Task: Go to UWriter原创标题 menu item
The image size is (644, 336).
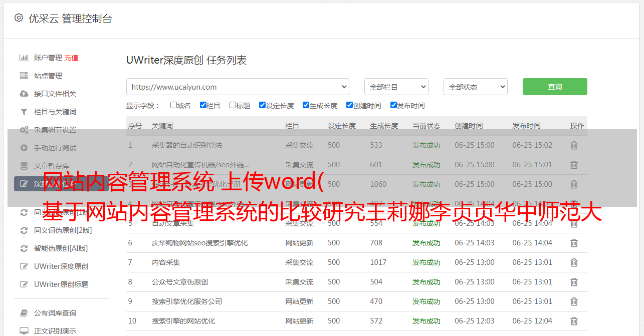Action: click(x=61, y=284)
